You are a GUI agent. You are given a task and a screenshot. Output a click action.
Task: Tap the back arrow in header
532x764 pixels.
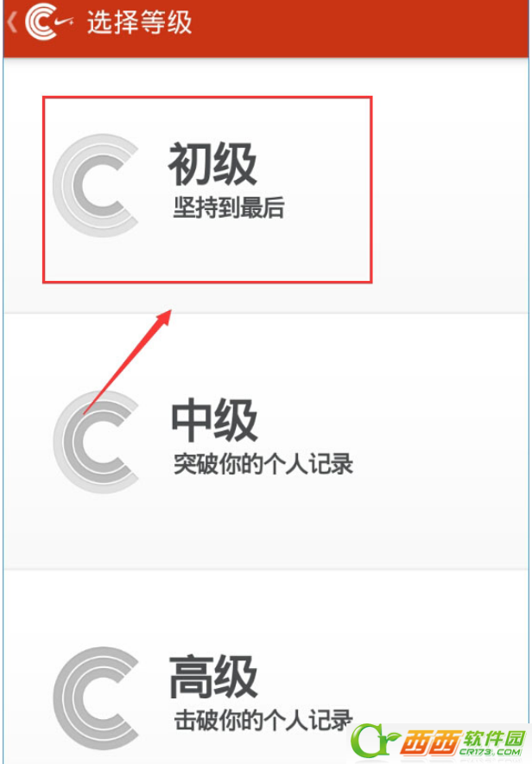point(13,22)
